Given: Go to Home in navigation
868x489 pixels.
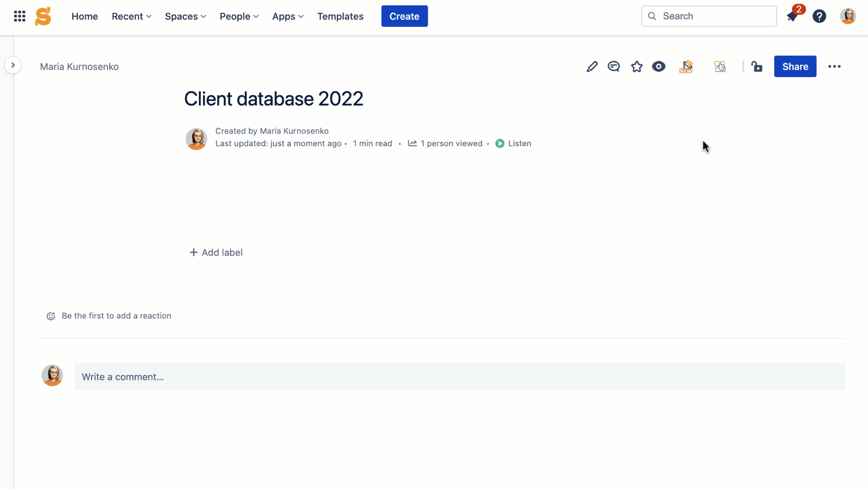Looking at the screenshot, I should click(x=85, y=16).
